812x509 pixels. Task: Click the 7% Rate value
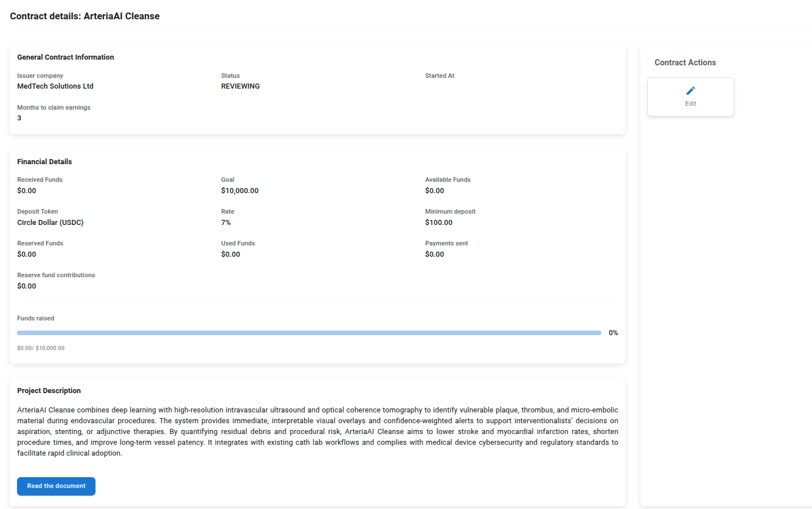[x=226, y=223]
